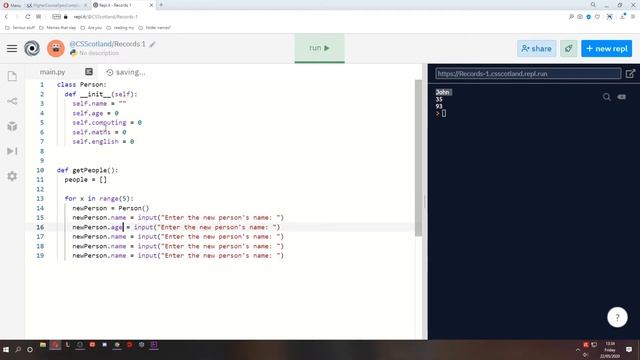Click code line 'for x in range(5):'
Screen dimensions: 640x360
click(99, 198)
